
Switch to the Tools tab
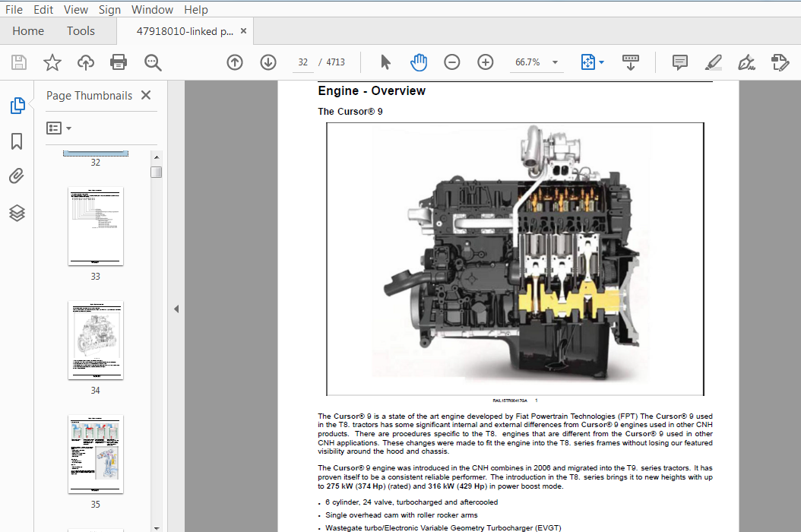pyautogui.click(x=81, y=31)
